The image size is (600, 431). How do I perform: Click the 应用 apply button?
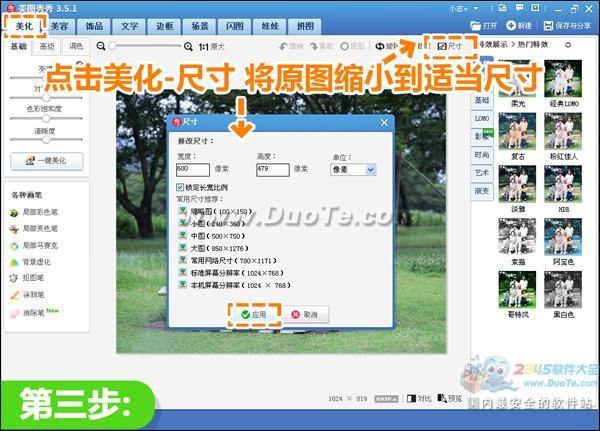point(254,315)
